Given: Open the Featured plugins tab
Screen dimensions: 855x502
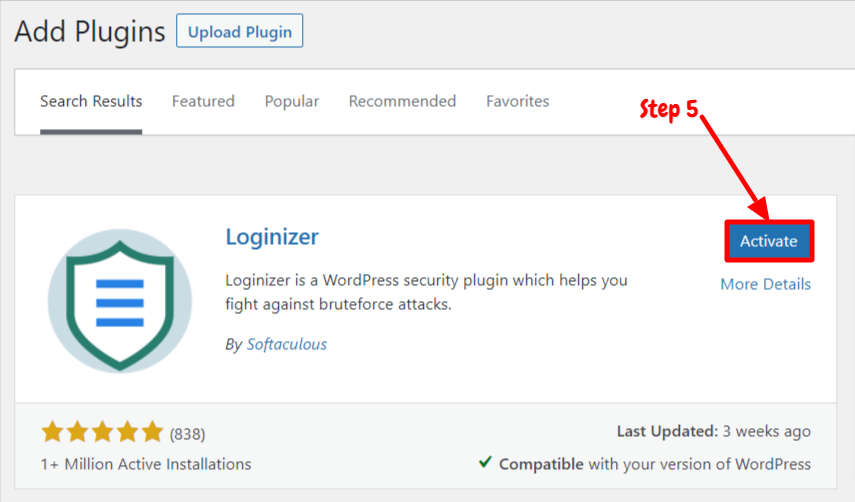Looking at the screenshot, I should [x=203, y=101].
